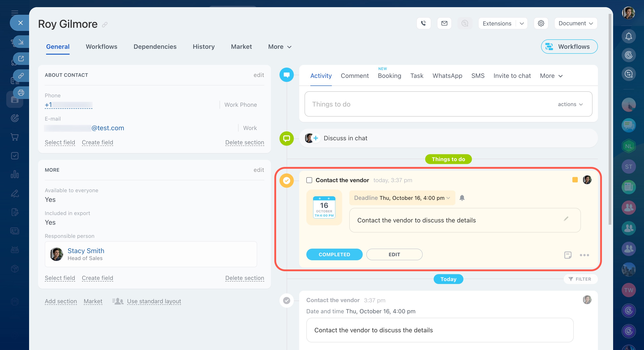The width and height of the screenshot is (644, 350).
Task: Click the Delete section link under About Contact
Action: click(244, 142)
